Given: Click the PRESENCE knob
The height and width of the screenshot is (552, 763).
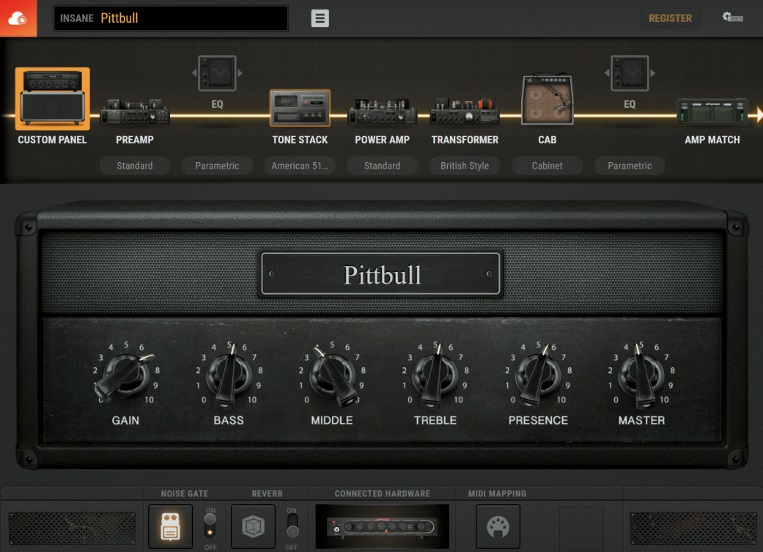Looking at the screenshot, I should coord(538,376).
